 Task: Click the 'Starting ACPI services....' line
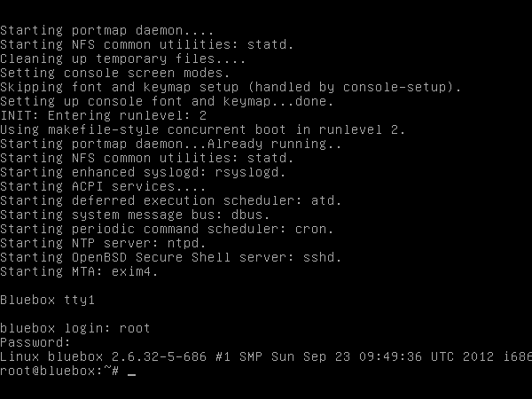pos(103,186)
